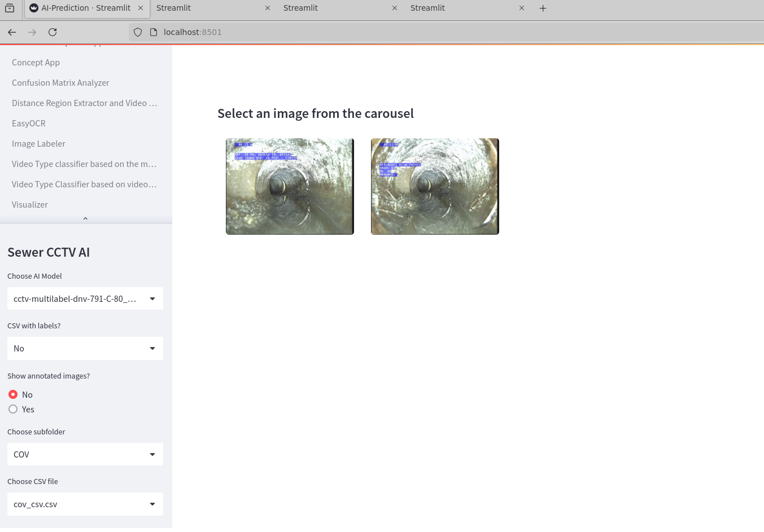Screen dimensions: 764x532
Task: Select Yes for Show annotated images
Action: [x=13, y=409]
